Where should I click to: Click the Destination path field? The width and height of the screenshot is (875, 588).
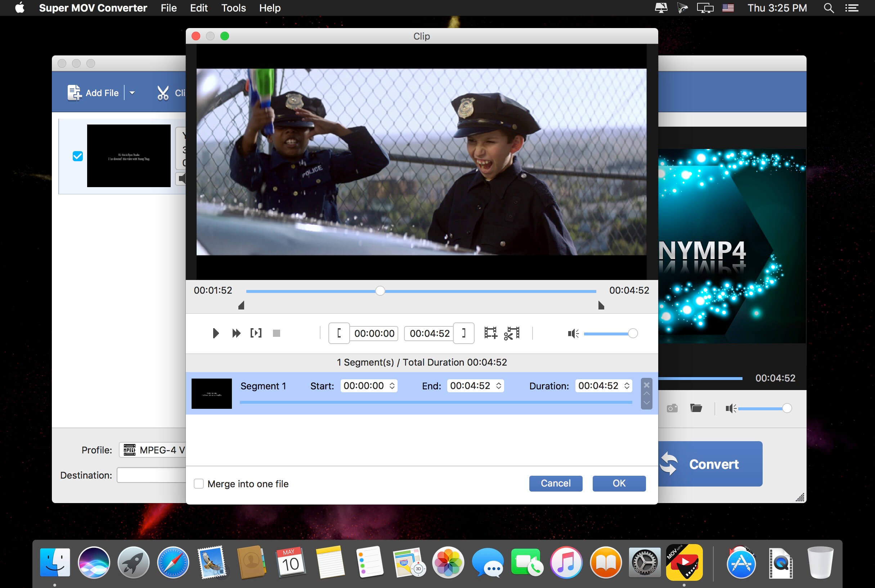tap(151, 475)
